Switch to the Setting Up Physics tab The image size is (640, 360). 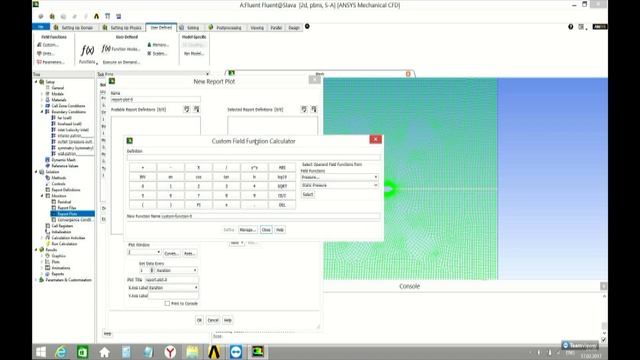pyautogui.click(x=122, y=28)
